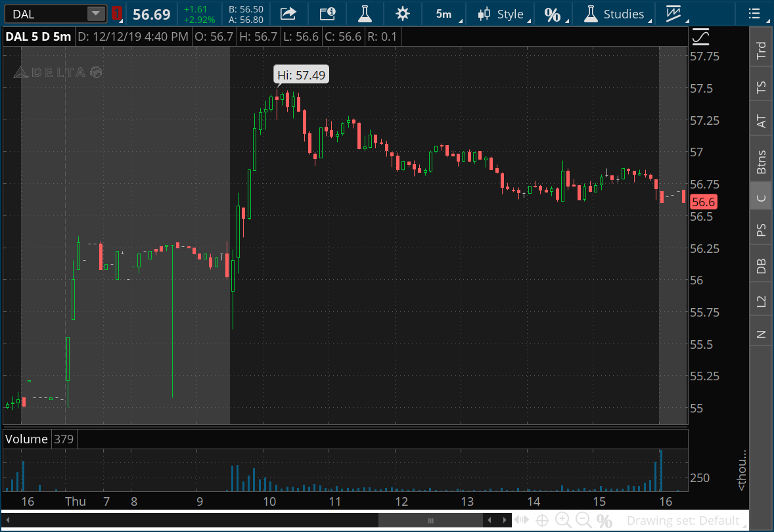Click the zoom out magnifier icon
The width and height of the screenshot is (774, 532).
(583, 520)
